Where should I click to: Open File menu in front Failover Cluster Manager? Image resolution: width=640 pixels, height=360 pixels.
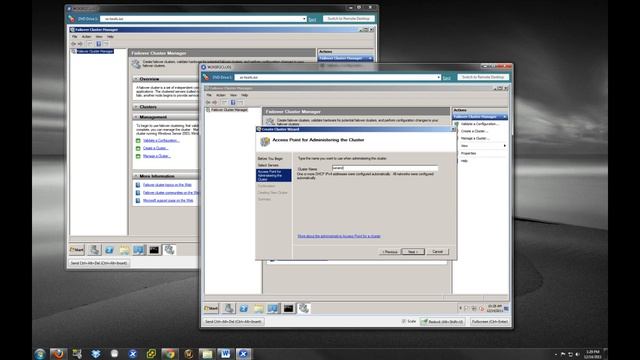(209, 95)
